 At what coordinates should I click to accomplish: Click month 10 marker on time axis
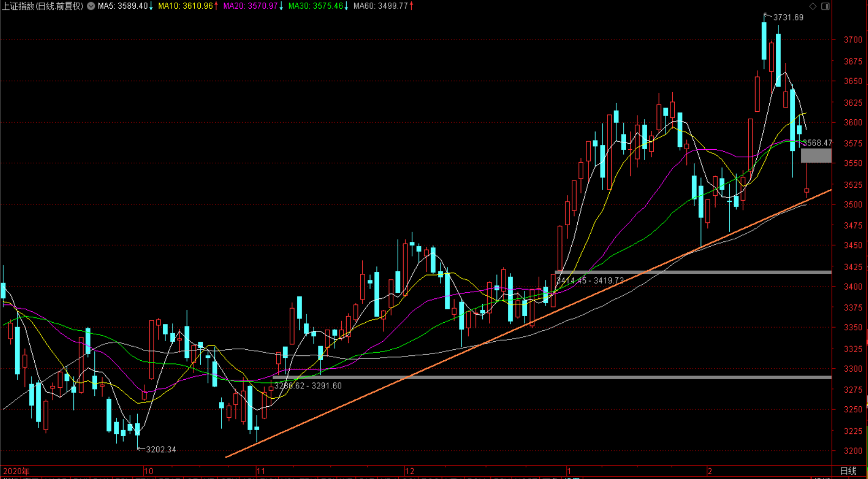[x=148, y=471]
